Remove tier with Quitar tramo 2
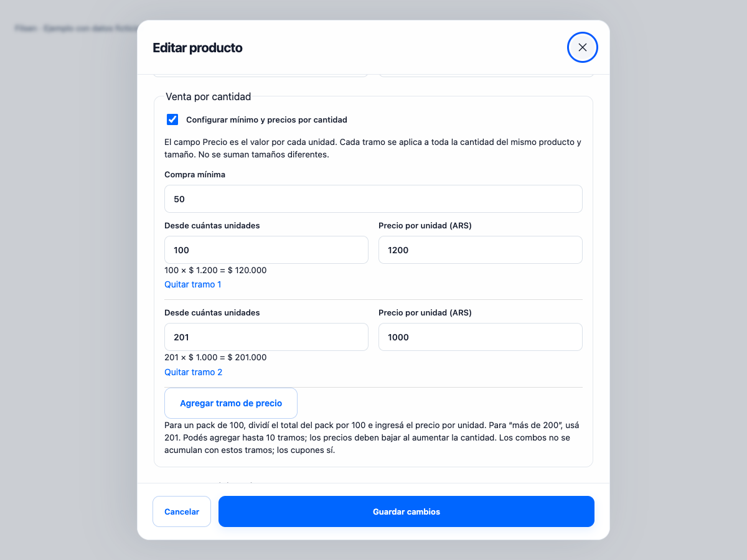Screen dimensions: 747x560 tap(194, 372)
